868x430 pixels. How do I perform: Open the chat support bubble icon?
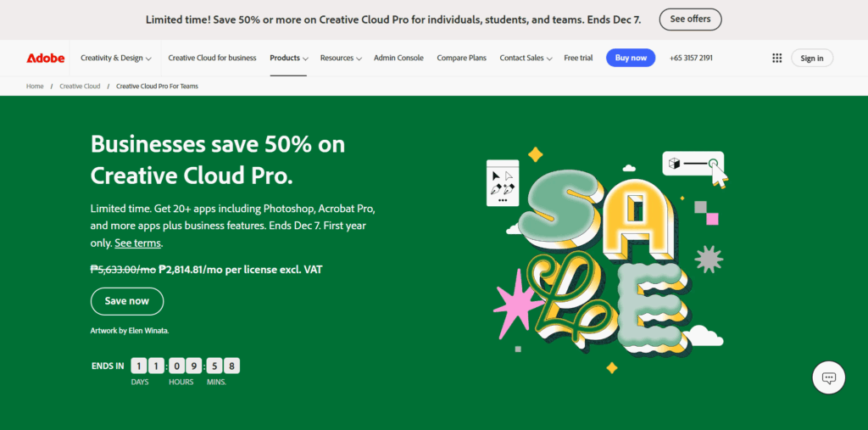pyautogui.click(x=828, y=377)
